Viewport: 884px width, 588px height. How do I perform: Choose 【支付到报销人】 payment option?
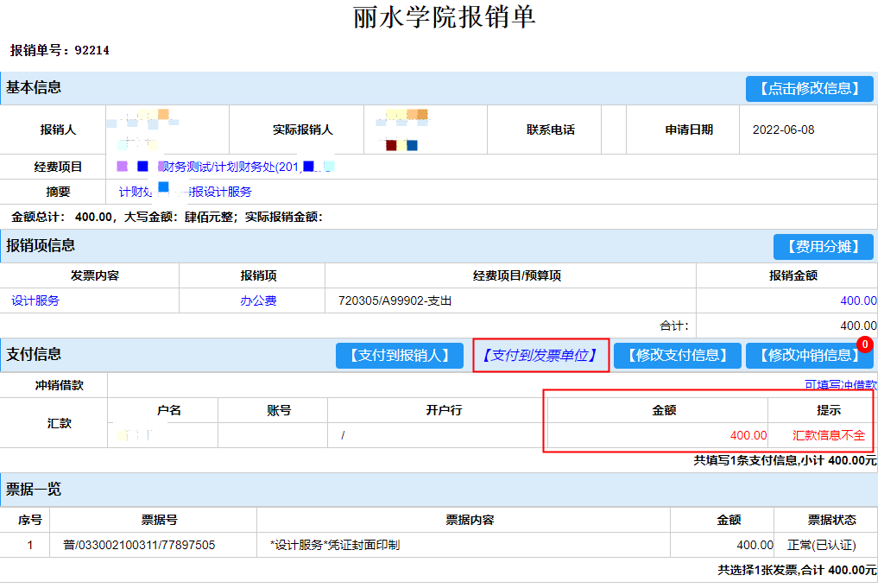(399, 355)
